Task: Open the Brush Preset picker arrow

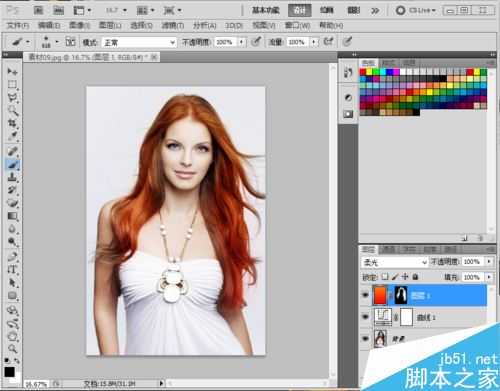Action: point(57,42)
